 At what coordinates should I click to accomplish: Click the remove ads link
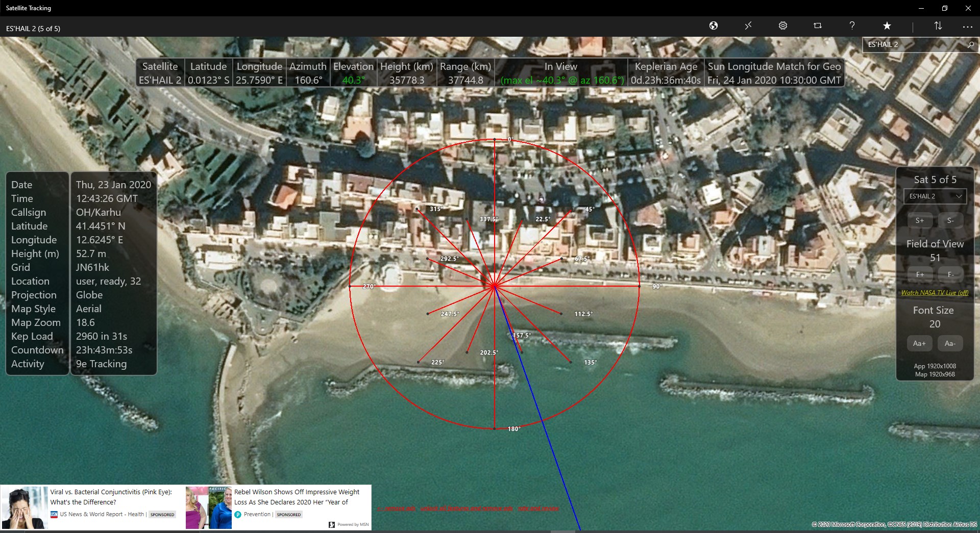[397, 509]
